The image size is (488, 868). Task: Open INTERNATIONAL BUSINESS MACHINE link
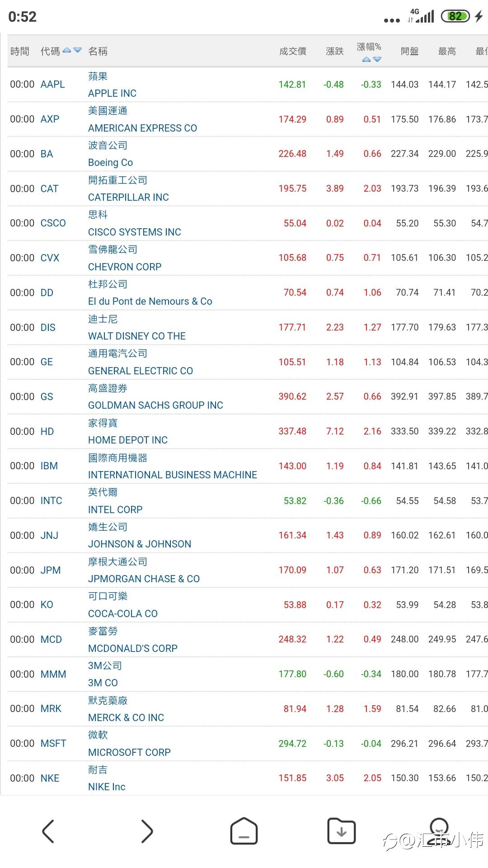(x=173, y=475)
